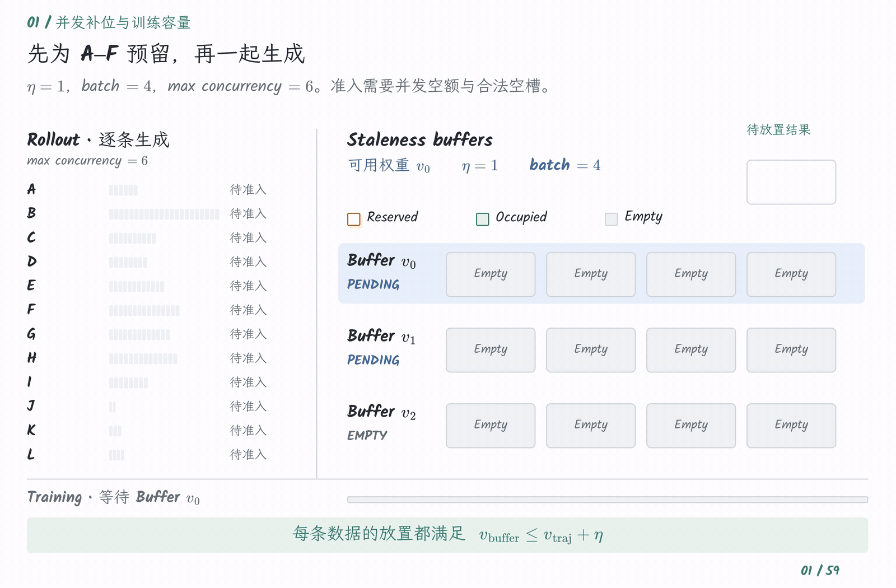Click the segmented length bar of row B

tap(164, 214)
